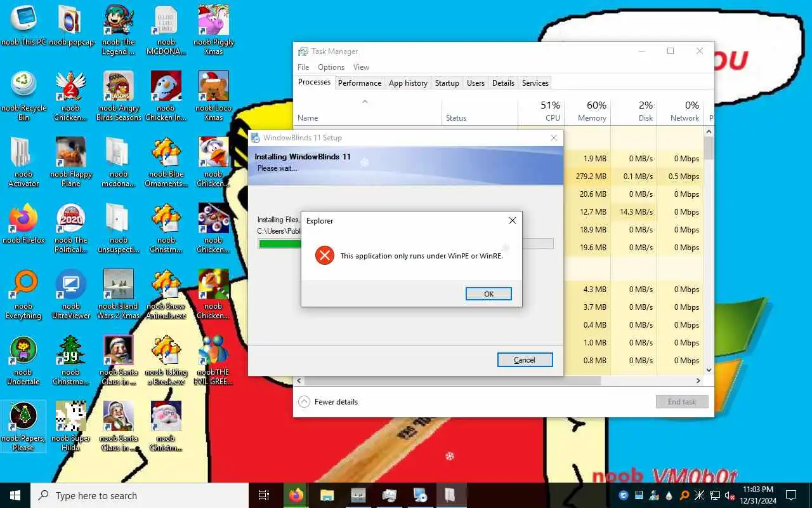Click the red error icon in Explorer dialog
Screen dimensions: 812x508
pyautogui.click(x=325, y=256)
